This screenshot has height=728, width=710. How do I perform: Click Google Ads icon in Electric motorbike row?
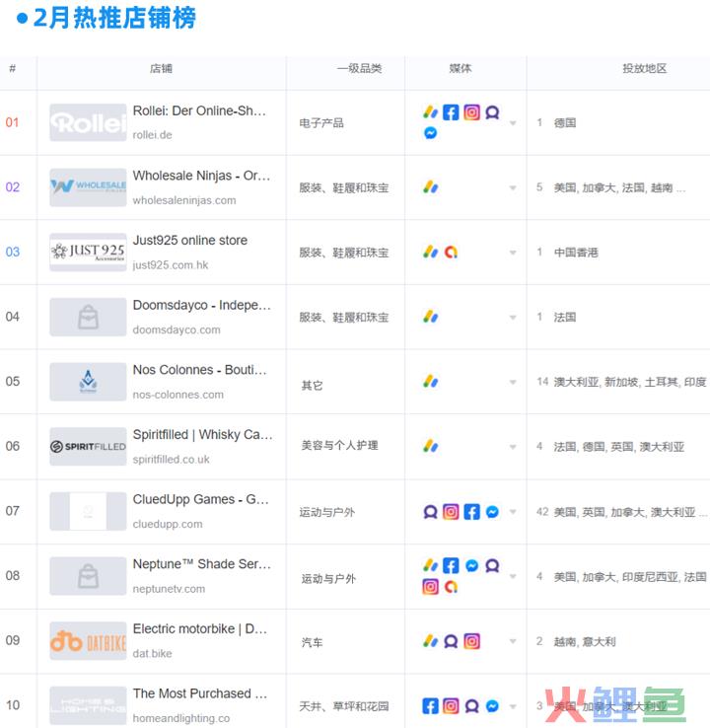pos(430,641)
